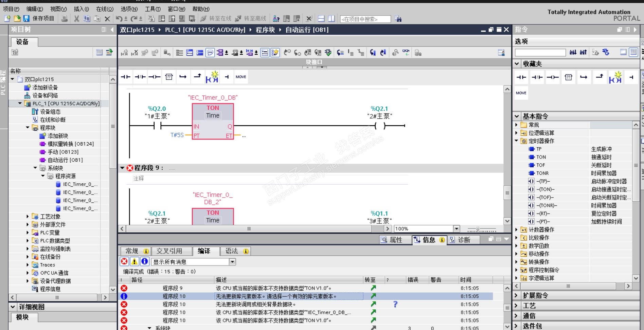Collapse the 收藏夹 favorites section
This screenshot has width=644, height=330.
(517, 63)
